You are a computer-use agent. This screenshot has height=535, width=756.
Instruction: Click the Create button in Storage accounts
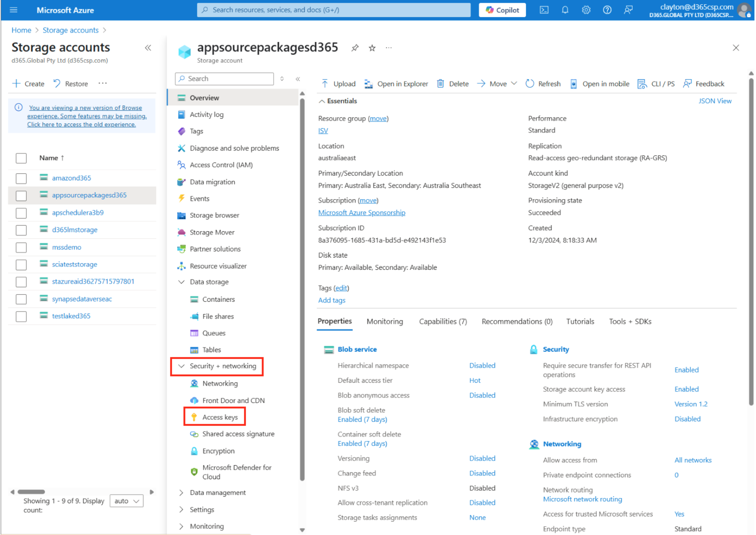[28, 84]
